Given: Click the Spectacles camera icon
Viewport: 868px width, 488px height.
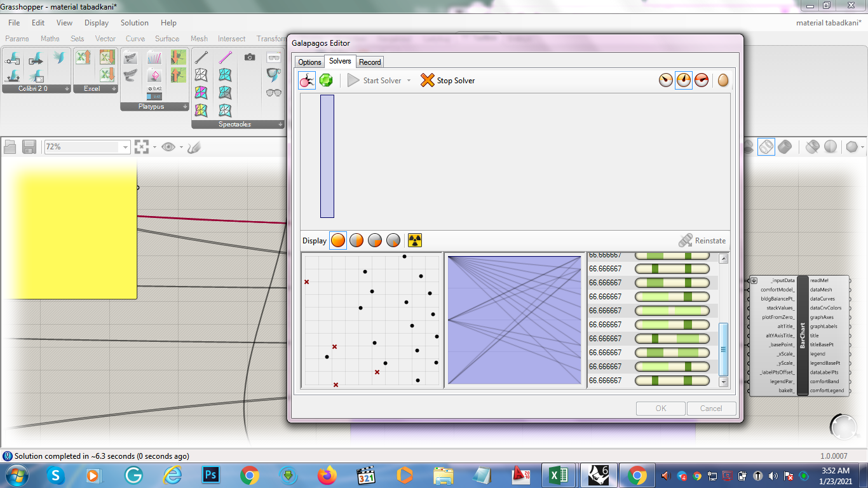Looking at the screenshot, I should point(250,57).
